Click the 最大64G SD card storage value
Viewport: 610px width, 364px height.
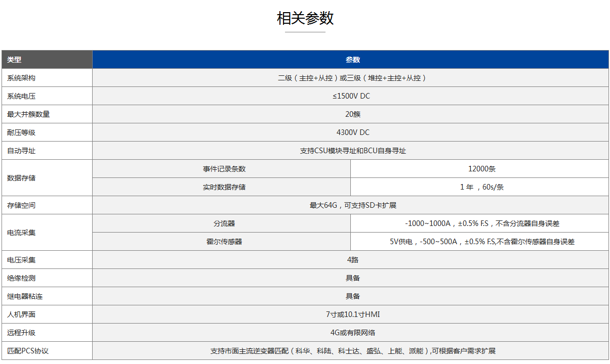(353, 205)
